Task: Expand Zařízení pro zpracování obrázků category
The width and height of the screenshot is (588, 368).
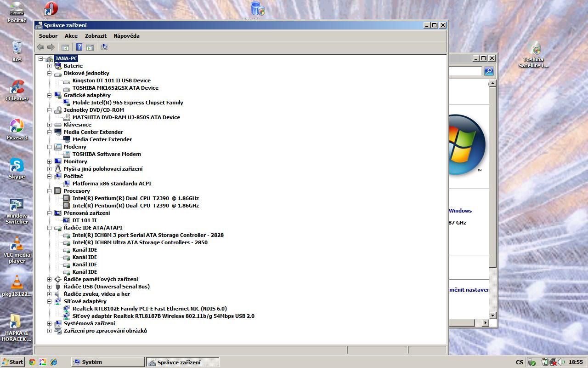Action: [x=49, y=331]
